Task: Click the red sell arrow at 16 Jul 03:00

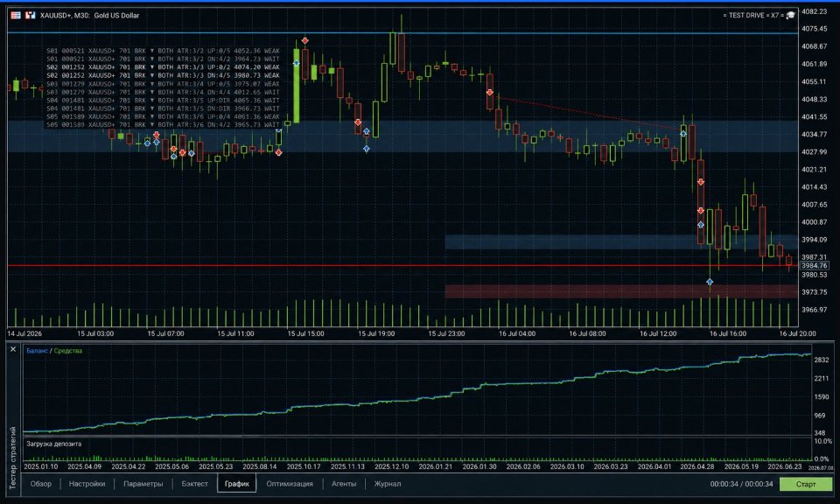Action: [x=490, y=93]
